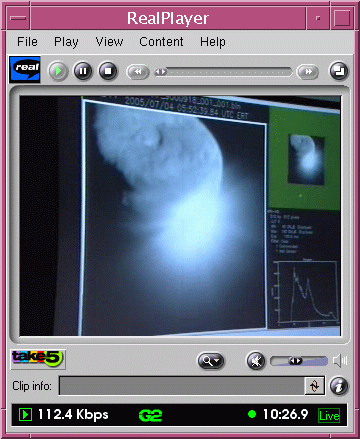Click the compact mode window icon
The image size is (360, 439).
339,71
